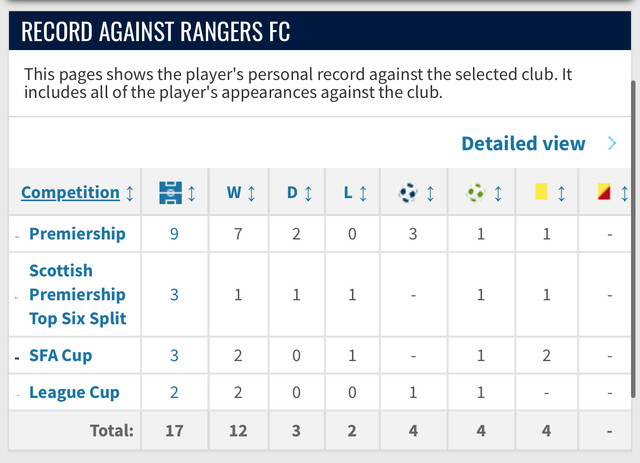
Task: Click the second yellow-red card icon
Action: coord(604,191)
